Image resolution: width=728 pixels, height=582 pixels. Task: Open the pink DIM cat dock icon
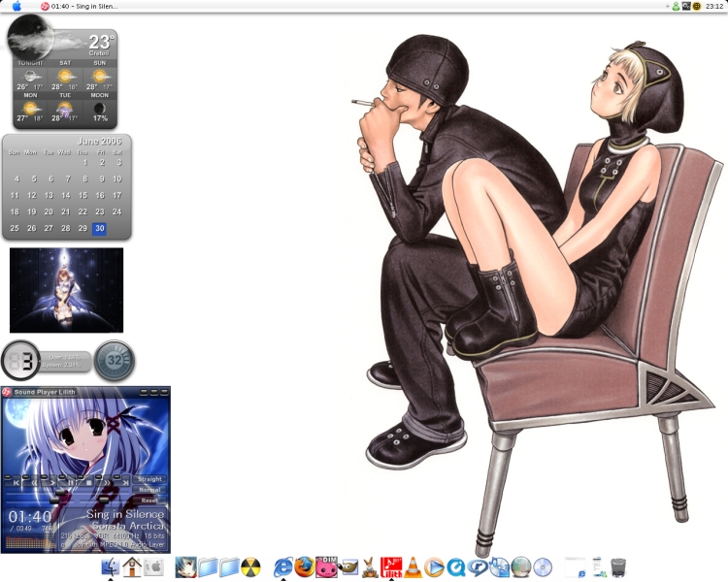pyautogui.click(x=326, y=567)
